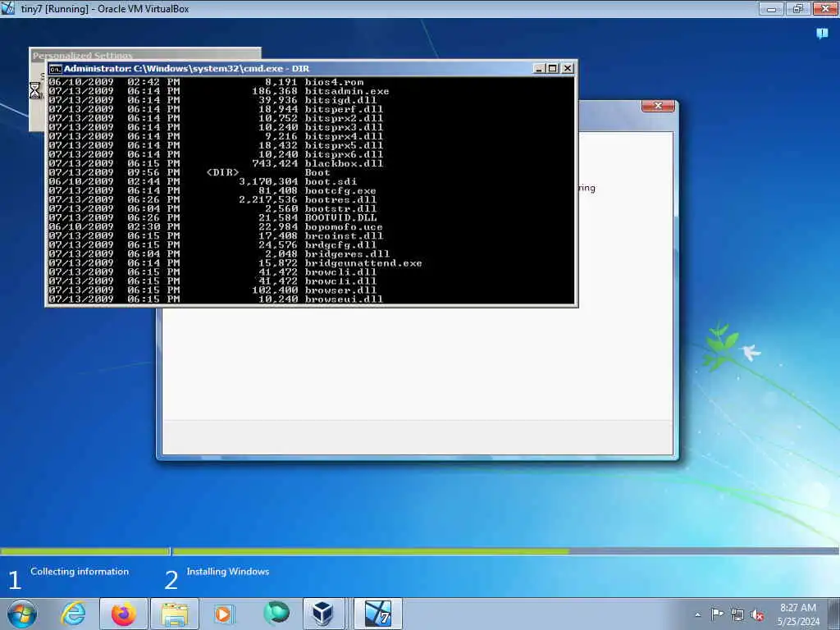Click the Installing Windows step label

coord(228,572)
